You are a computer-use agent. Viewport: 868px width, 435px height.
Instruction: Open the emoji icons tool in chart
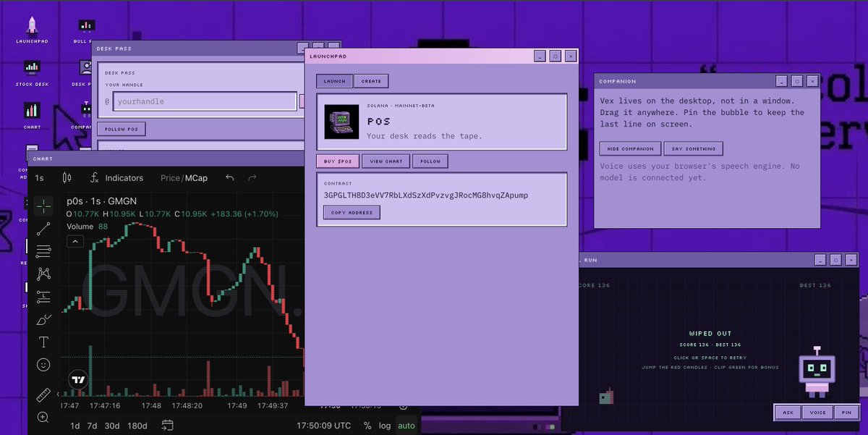43,365
